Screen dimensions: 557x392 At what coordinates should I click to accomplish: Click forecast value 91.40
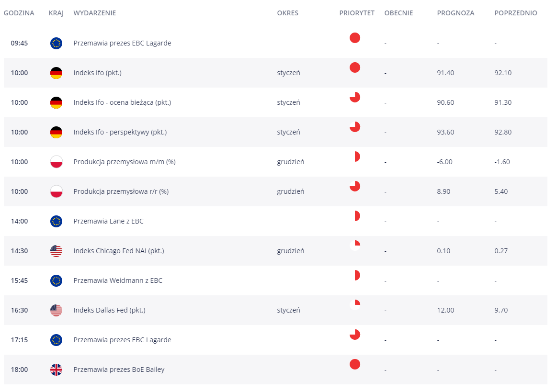(x=445, y=73)
